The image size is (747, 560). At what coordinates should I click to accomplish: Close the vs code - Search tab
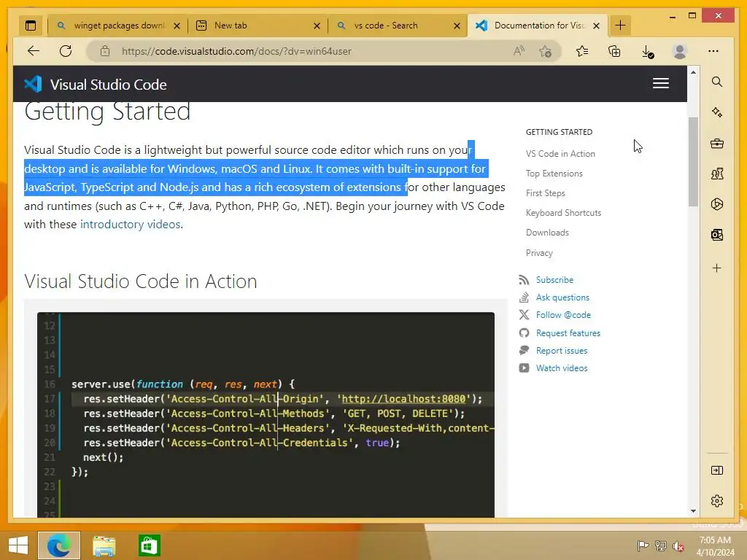457,26
